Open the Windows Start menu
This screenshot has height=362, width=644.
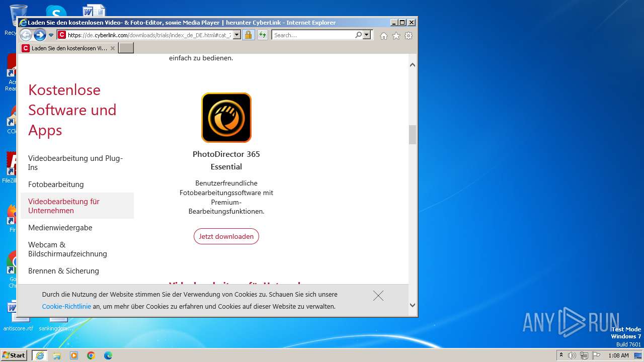tap(14, 355)
